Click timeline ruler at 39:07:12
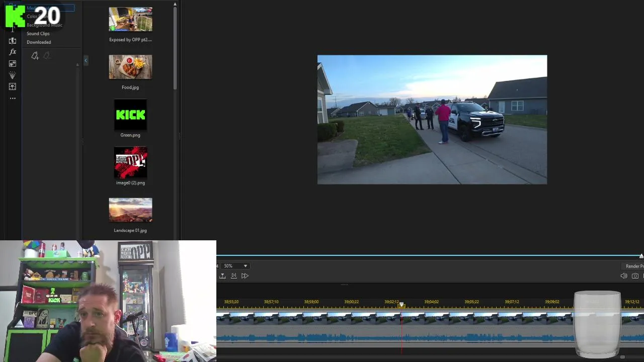 click(512, 302)
